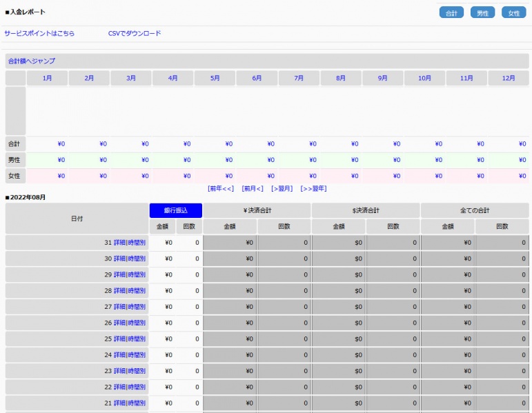Open 詳細 for day 31
The height and width of the screenshot is (413, 532).
point(120,243)
